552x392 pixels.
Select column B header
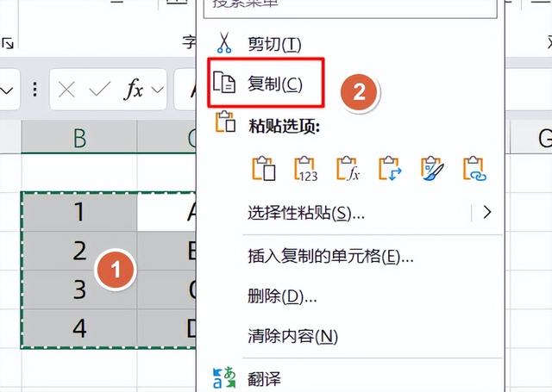pos(79,138)
